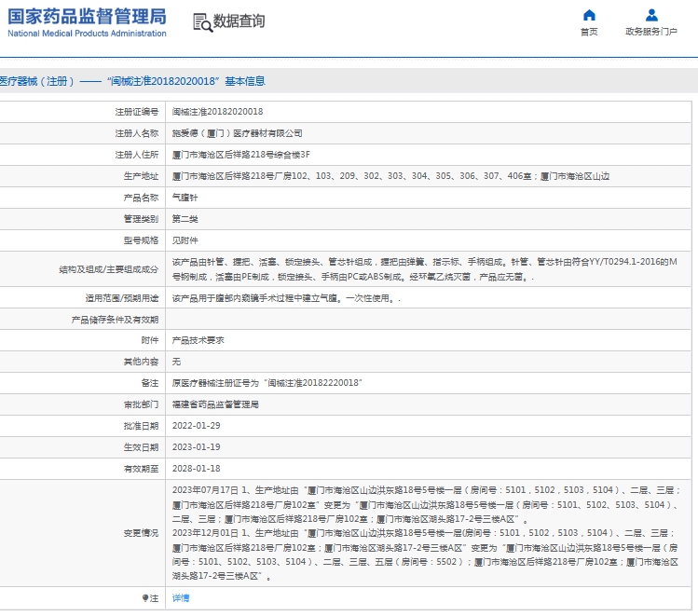Click the 注册人名称 row label
The height and width of the screenshot is (616, 698).
pos(137,133)
